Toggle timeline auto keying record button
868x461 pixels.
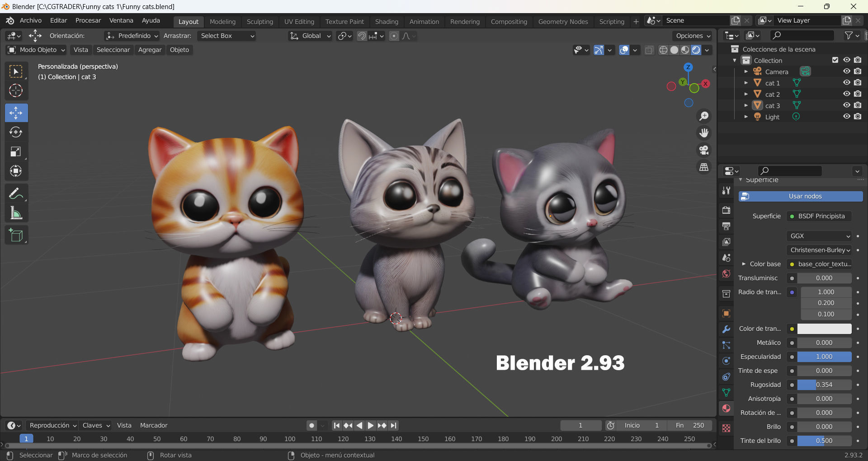click(x=311, y=425)
